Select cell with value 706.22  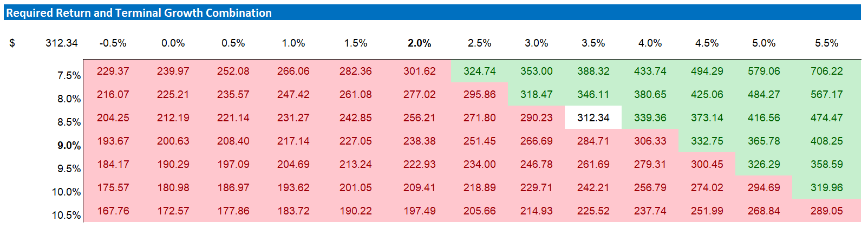pos(826,71)
